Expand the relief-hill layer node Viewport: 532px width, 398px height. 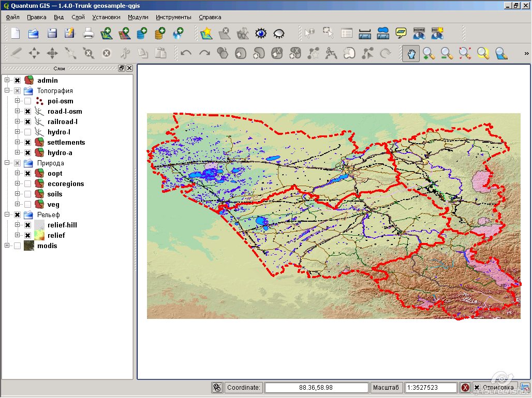point(17,224)
